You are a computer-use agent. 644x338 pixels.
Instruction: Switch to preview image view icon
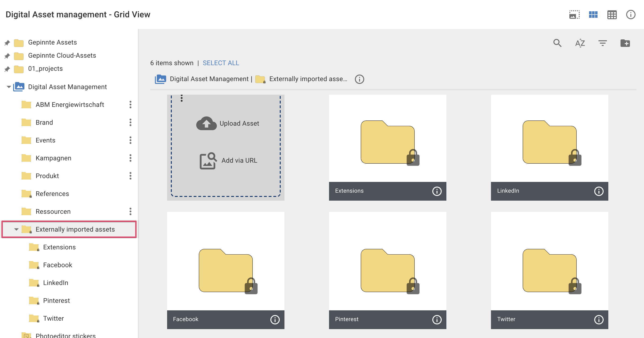coord(574,15)
